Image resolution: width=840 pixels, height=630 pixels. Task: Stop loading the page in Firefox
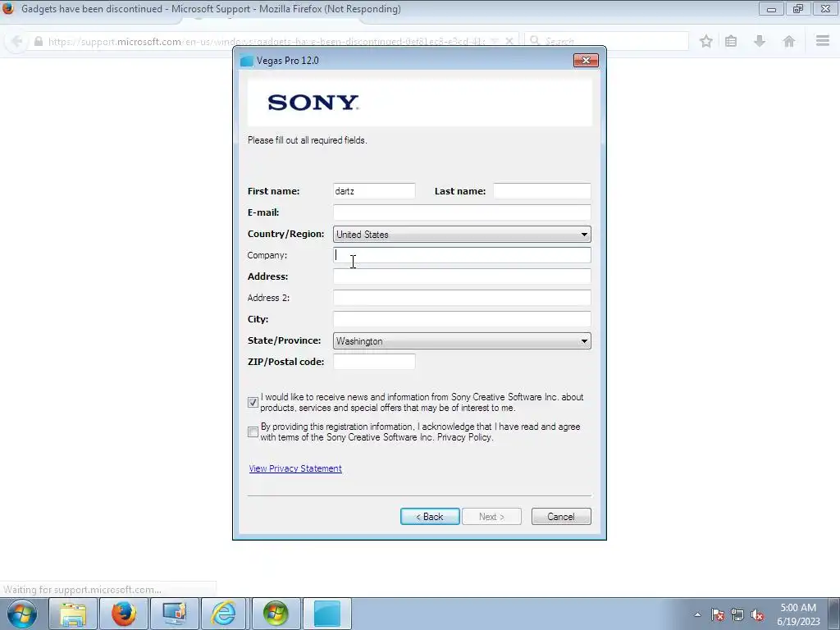[509, 41]
